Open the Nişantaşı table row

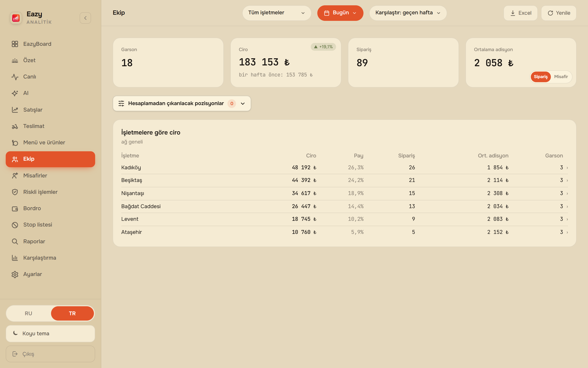345,193
